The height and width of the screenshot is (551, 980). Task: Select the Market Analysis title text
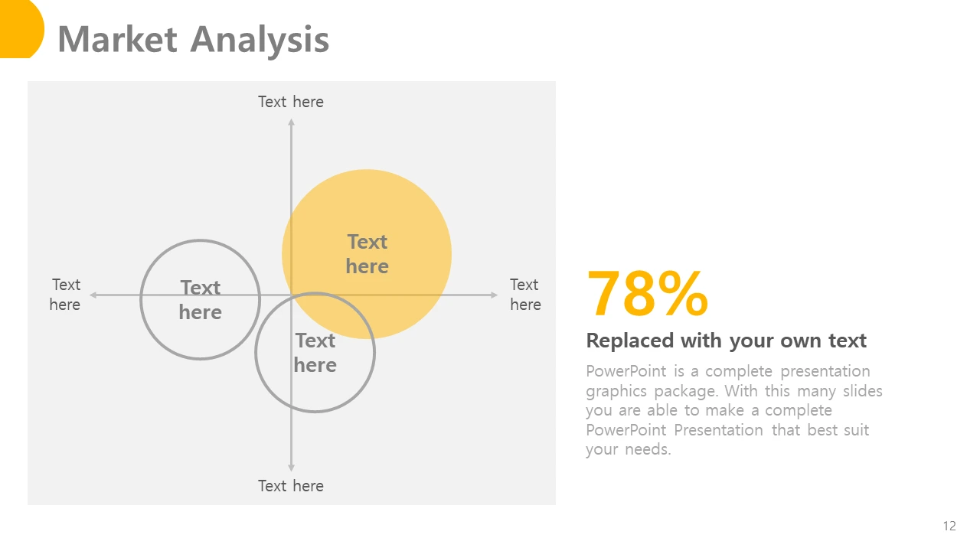(193, 39)
